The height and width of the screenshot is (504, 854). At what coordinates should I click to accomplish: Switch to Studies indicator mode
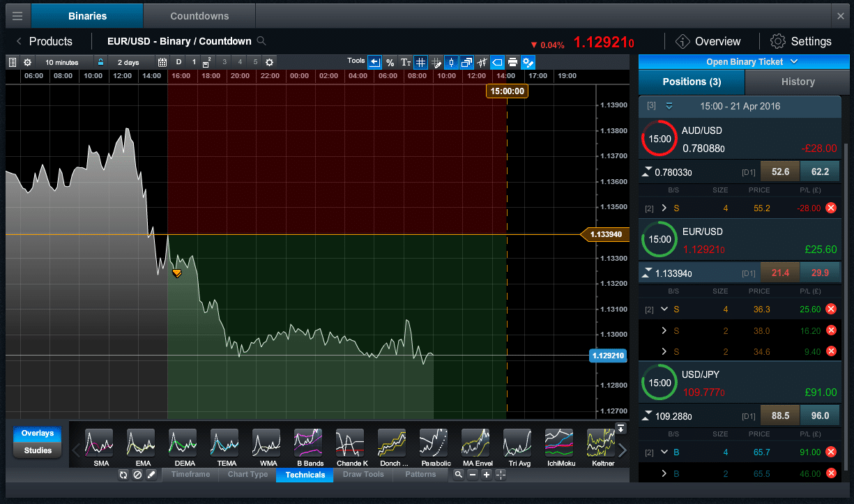(x=38, y=450)
